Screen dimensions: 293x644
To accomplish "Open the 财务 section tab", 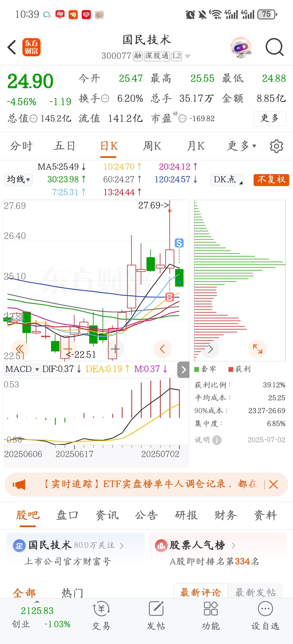I will click(x=226, y=515).
